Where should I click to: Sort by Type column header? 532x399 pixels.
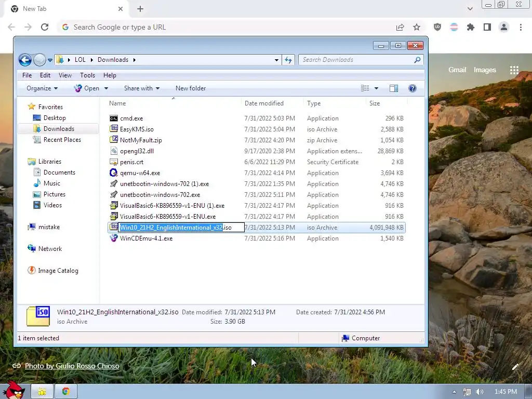(313, 103)
